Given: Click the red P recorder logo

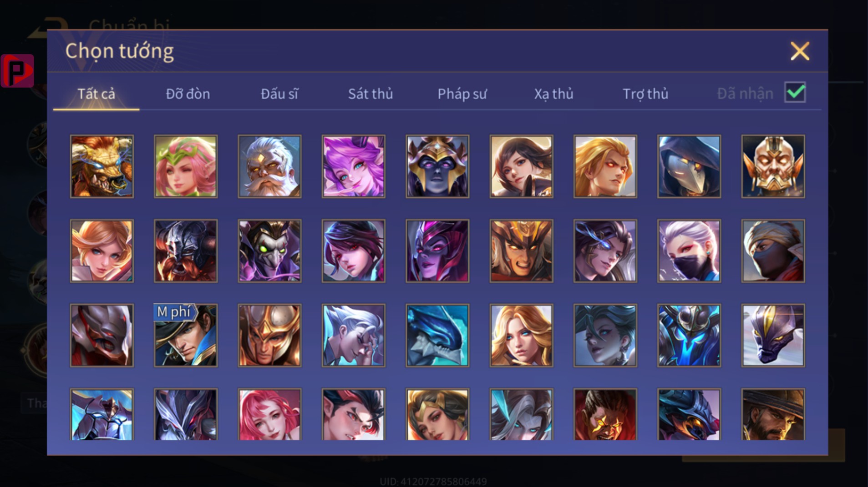Looking at the screenshot, I should [x=17, y=71].
